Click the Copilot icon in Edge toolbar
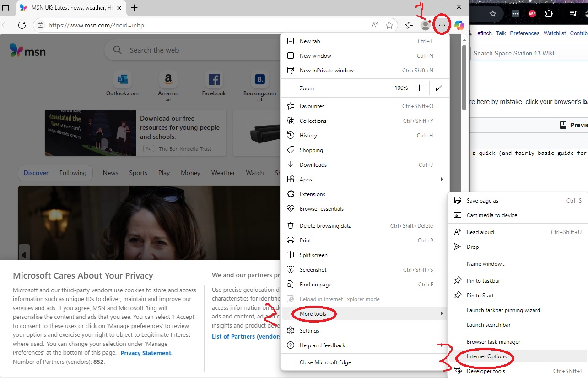 point(459,25)
